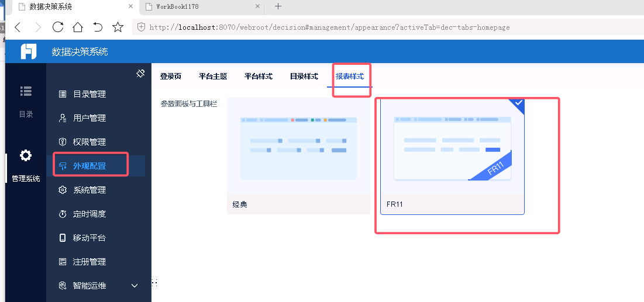Click the 外观配置 paint roller icon
The height and width of the screenshot is (302, 644).
tap(63, 166)
